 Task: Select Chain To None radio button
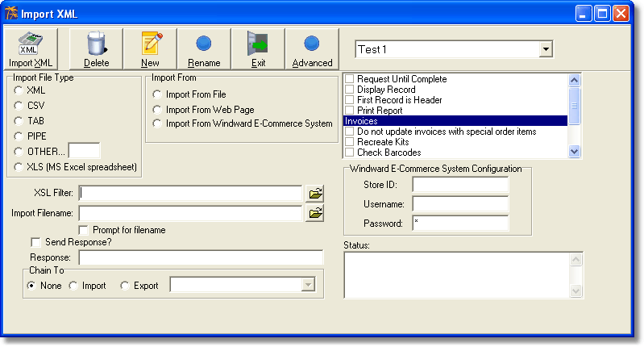coord(31,286)
